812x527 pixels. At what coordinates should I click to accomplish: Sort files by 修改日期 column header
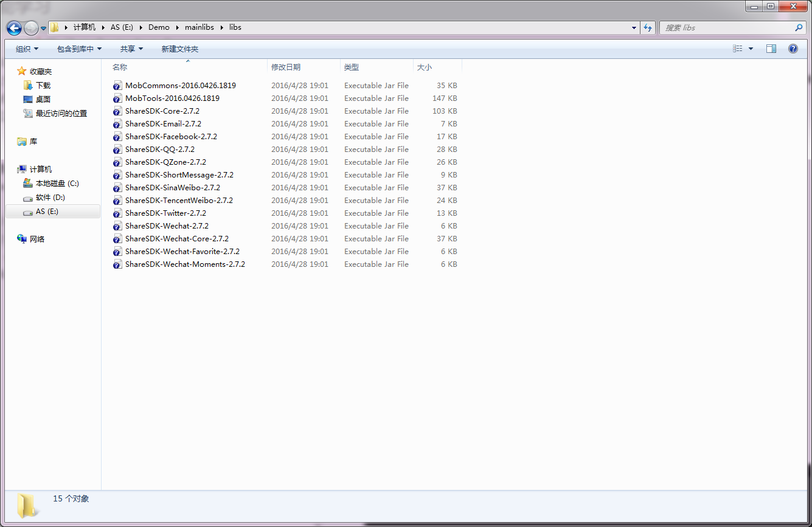304,67
